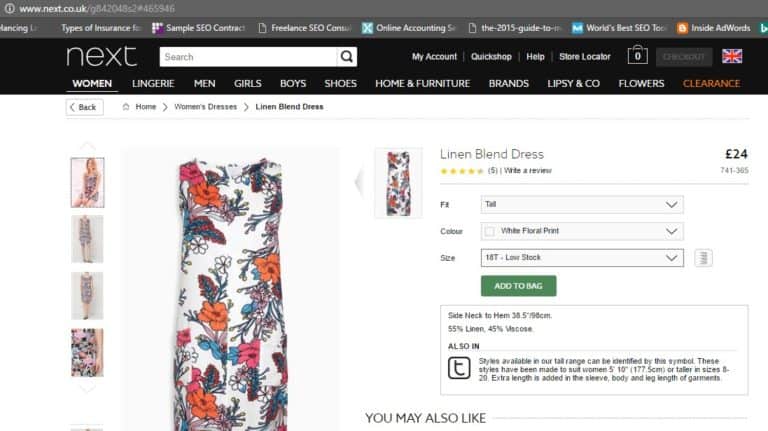This screenshot has height=431, width=768.
Task: Click the thumbnail down arrow
Action: pos(87,389)
